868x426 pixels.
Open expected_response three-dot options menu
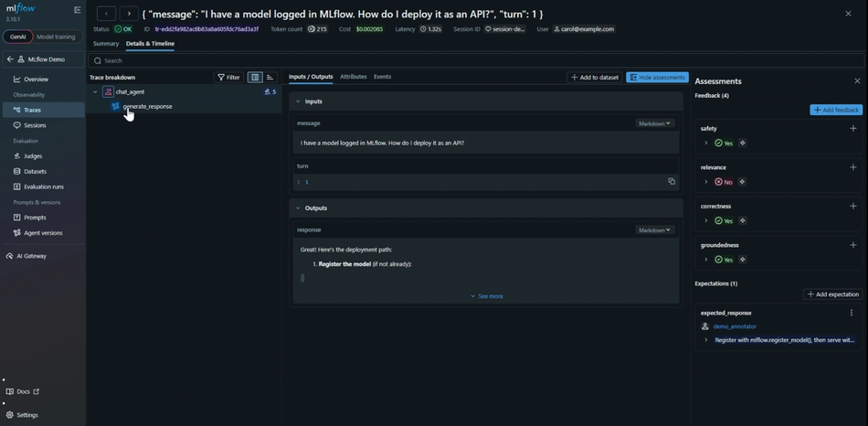pos(852,313)
